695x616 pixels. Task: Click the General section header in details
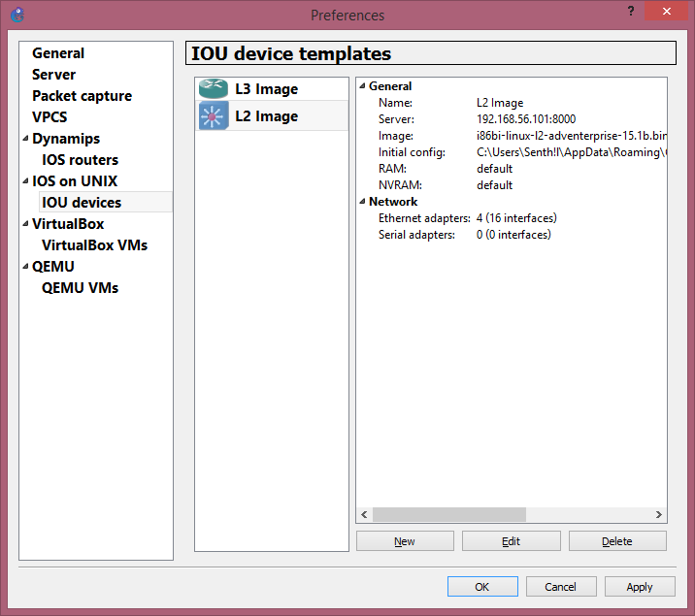(x=390, y=86)
